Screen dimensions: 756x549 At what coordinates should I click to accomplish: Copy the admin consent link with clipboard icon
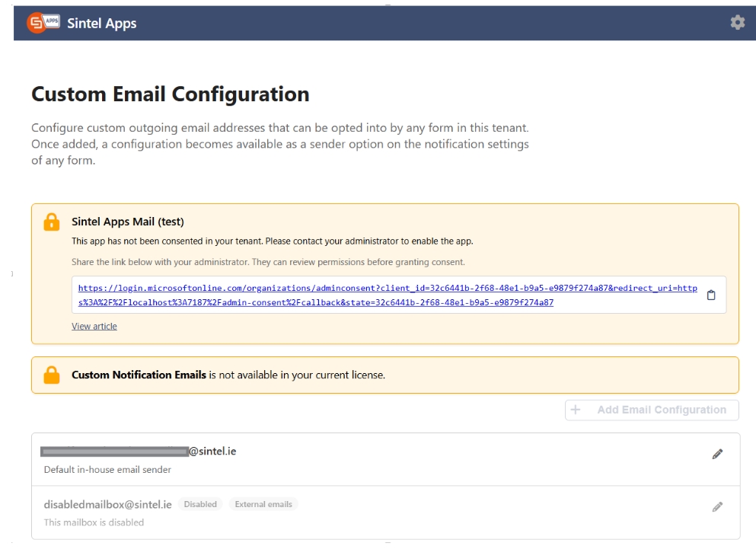click(710, 295)
